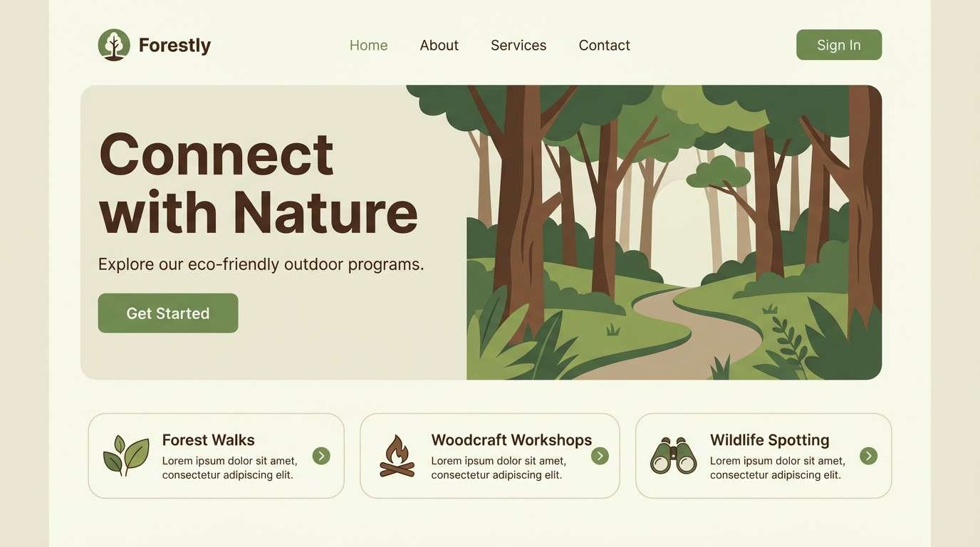Click the Sign In button
980x547 pixels.
point(839,45)
